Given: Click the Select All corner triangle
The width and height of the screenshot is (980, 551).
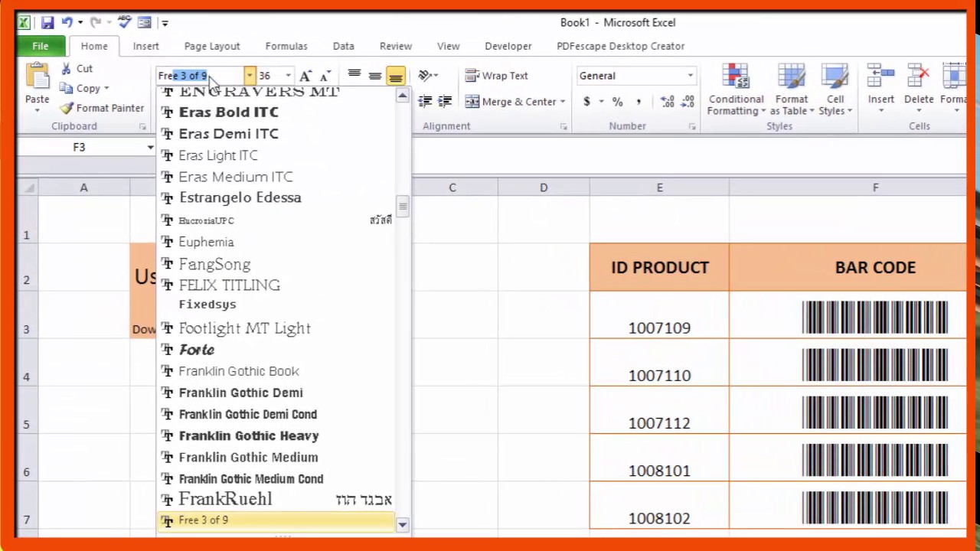Looking at the screenshot, I should coord(28,187).
